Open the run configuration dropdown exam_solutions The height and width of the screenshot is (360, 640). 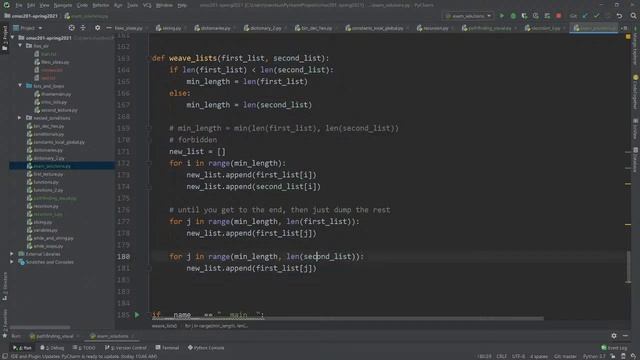[469, 16]
